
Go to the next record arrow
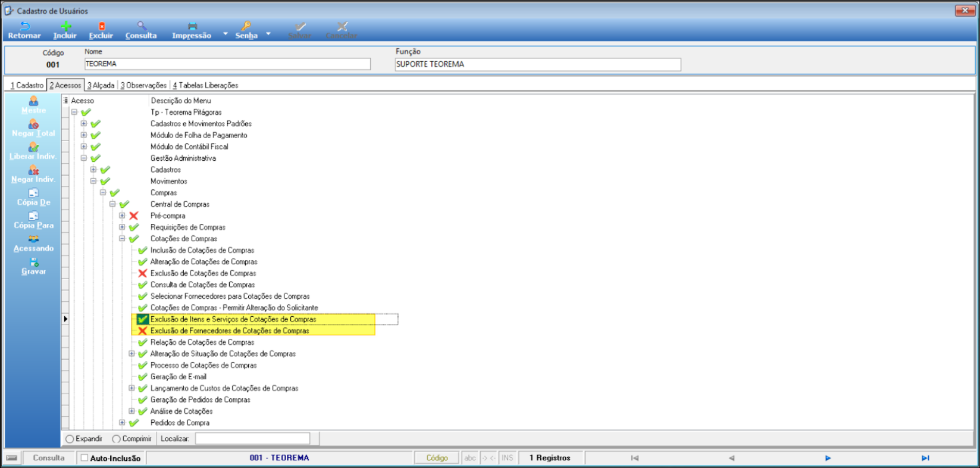[x=828, y=458]
